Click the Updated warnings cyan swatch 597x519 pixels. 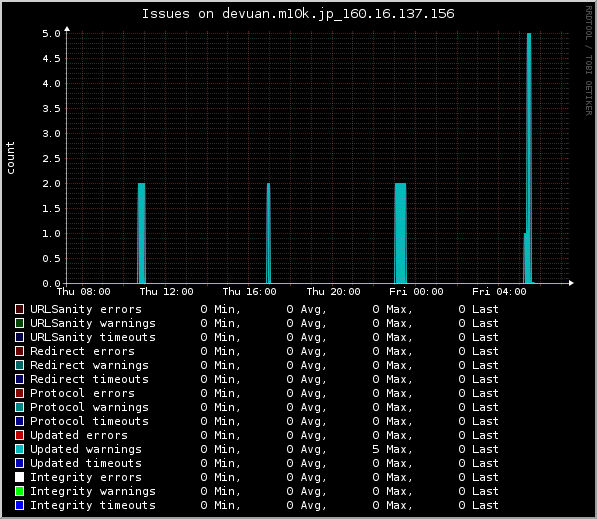[19, 449]
